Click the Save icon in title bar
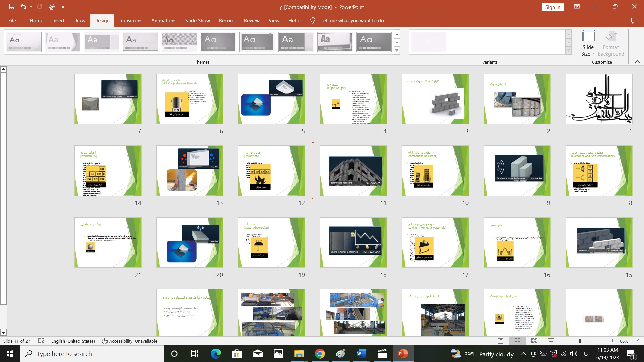Viewport: 644px width, 362px height. click(12, 7)
